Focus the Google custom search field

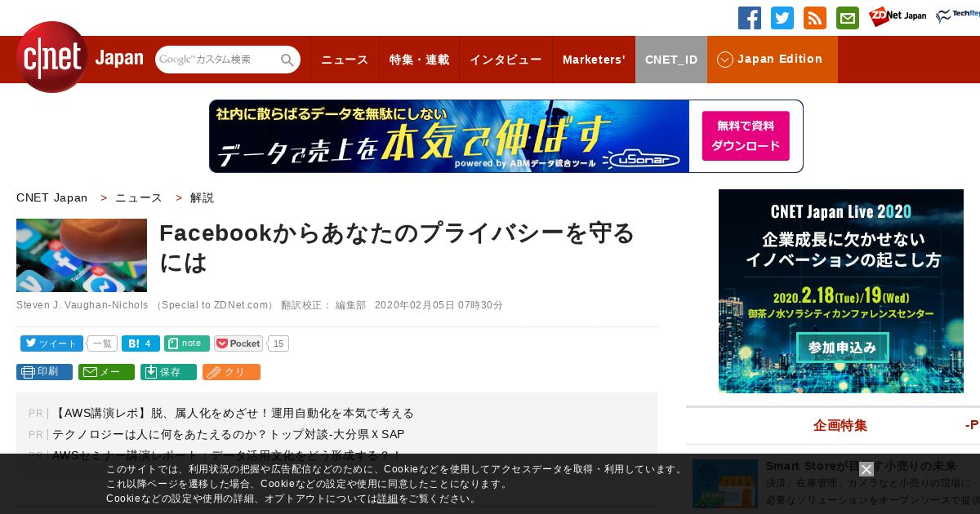pos(216,60)
